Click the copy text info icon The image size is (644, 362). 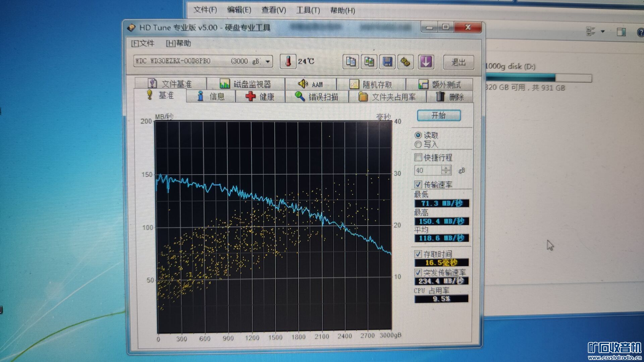pos(351,62)
